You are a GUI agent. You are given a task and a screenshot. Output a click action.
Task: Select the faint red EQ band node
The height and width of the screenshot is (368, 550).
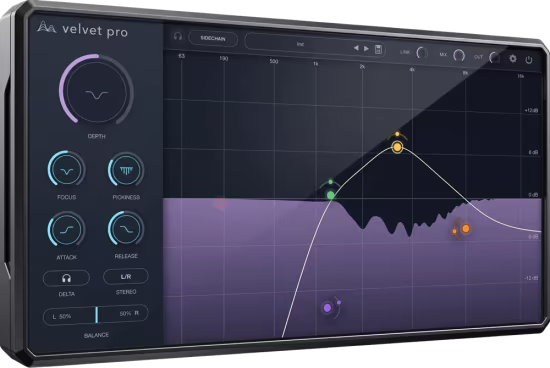point(220,203)
